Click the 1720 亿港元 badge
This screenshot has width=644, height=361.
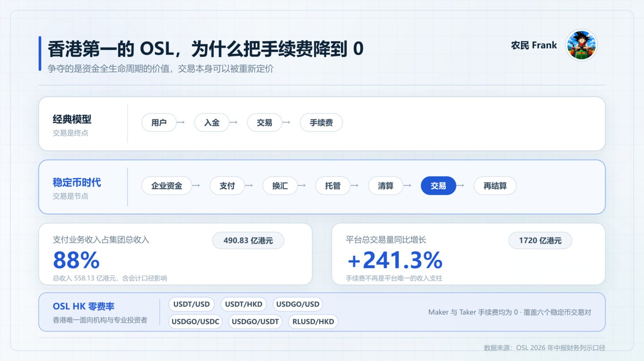[x=540, y=241]
